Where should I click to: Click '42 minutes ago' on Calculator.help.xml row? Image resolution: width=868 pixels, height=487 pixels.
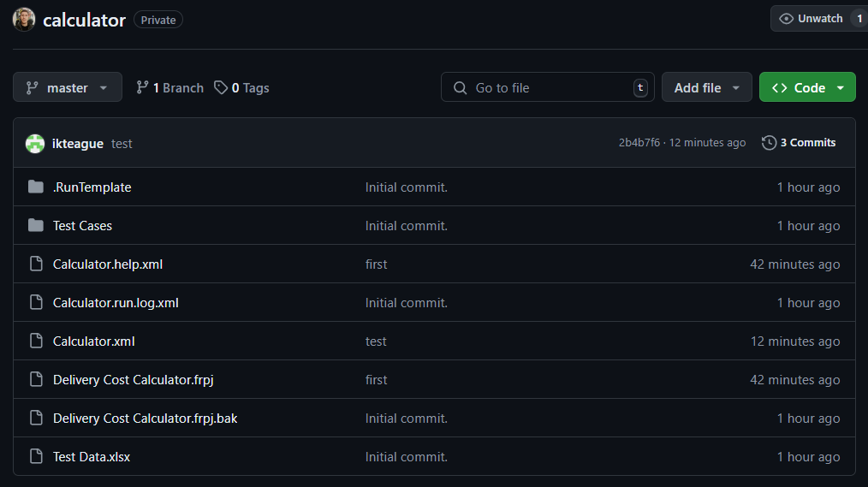point(795,264)
